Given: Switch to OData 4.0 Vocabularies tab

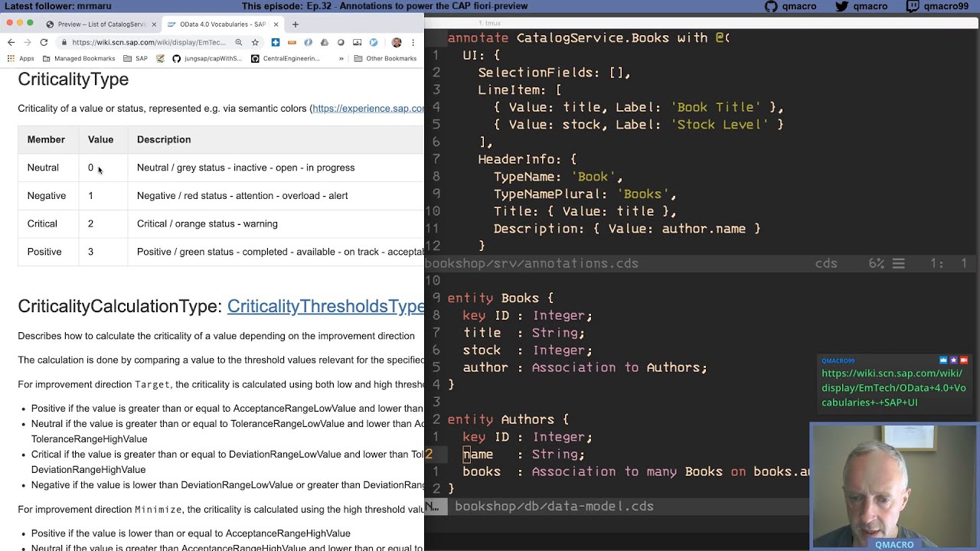Looking at the screenshot, I should click(222, 24).
